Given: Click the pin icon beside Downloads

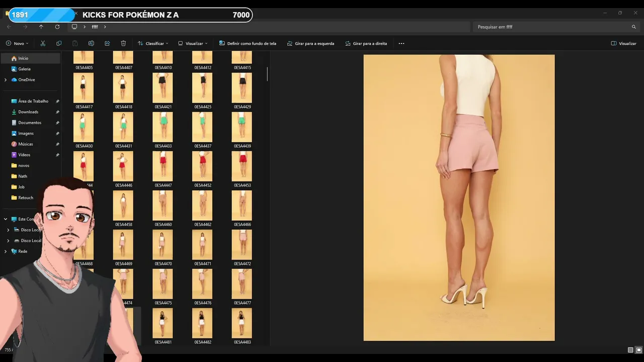Looking at the screenshot, I should (57, 112).
